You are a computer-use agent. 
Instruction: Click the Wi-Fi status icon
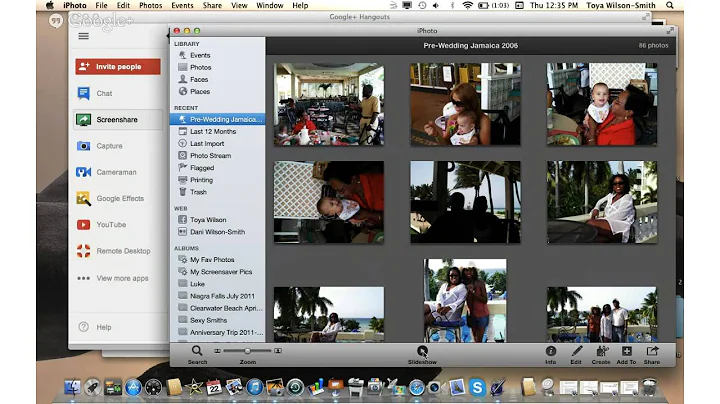pyautogui.click(x=467, y=6)
